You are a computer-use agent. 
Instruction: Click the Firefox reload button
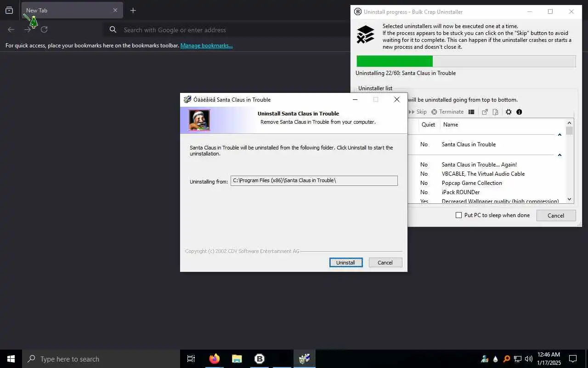click(44, 29)
